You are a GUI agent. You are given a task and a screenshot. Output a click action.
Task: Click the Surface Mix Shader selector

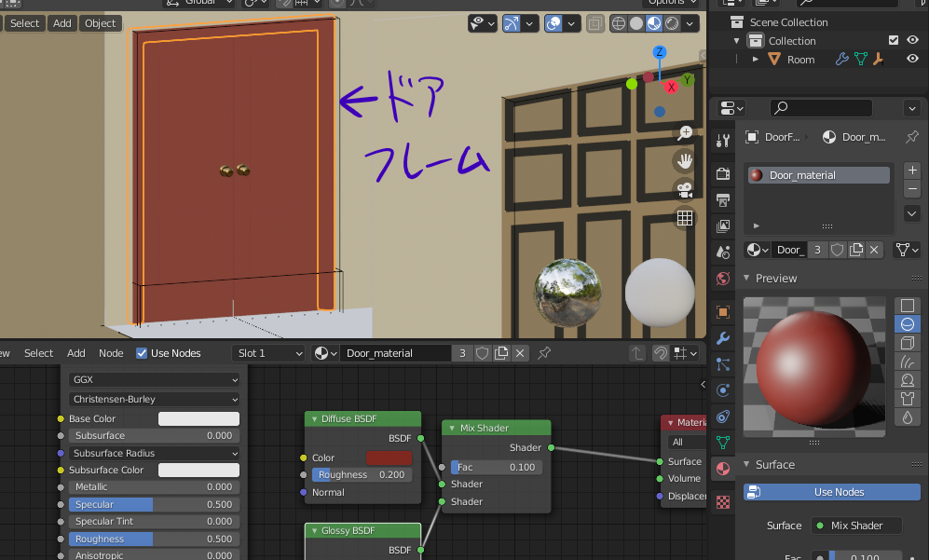click(x=856, y=526)
